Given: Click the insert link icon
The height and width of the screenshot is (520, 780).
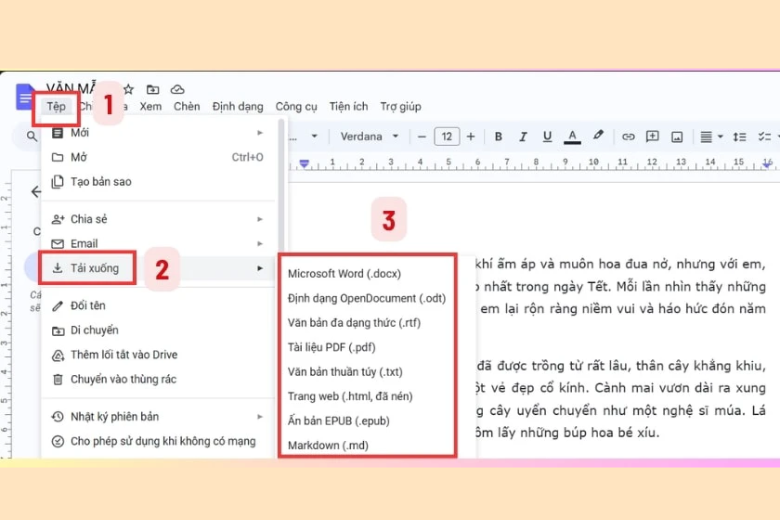Looking at the screenshot, I should [x=628, y=137].
